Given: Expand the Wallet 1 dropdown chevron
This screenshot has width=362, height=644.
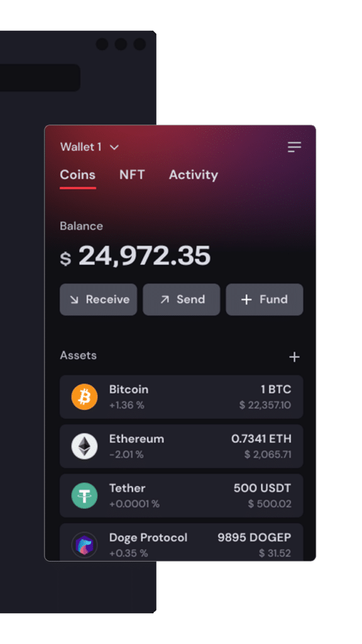Looking at the screenshot, I should click(114, 147).
